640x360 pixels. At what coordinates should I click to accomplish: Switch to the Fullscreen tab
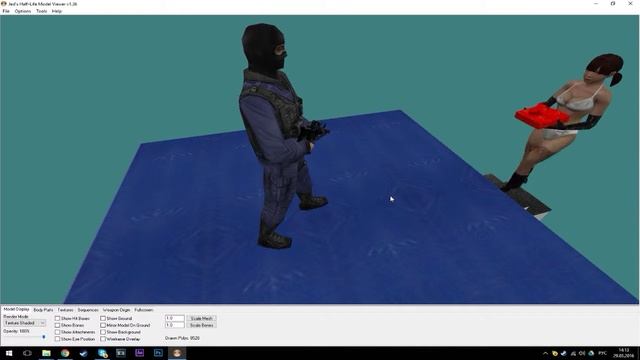(x=144, y=310)
